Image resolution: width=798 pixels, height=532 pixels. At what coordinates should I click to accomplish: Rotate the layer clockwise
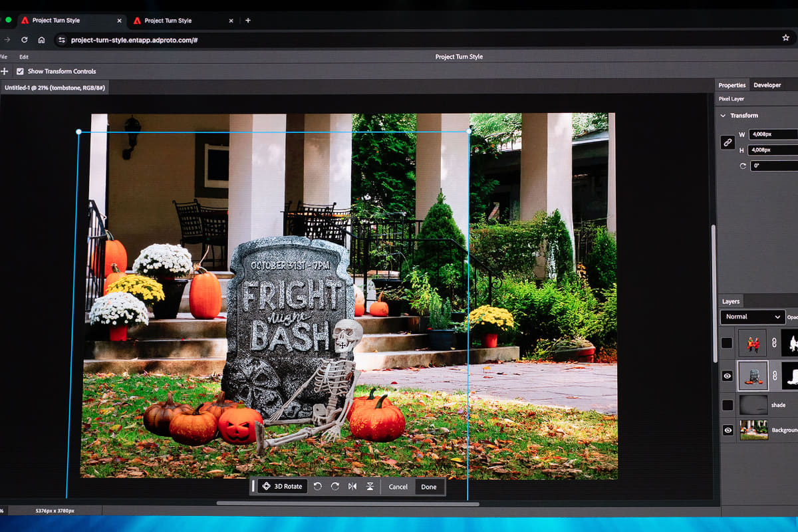pos(335,487)
